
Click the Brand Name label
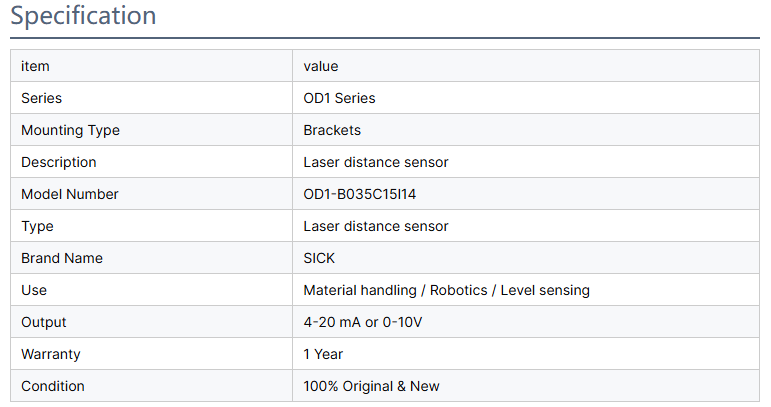click(x=62, y=258)
